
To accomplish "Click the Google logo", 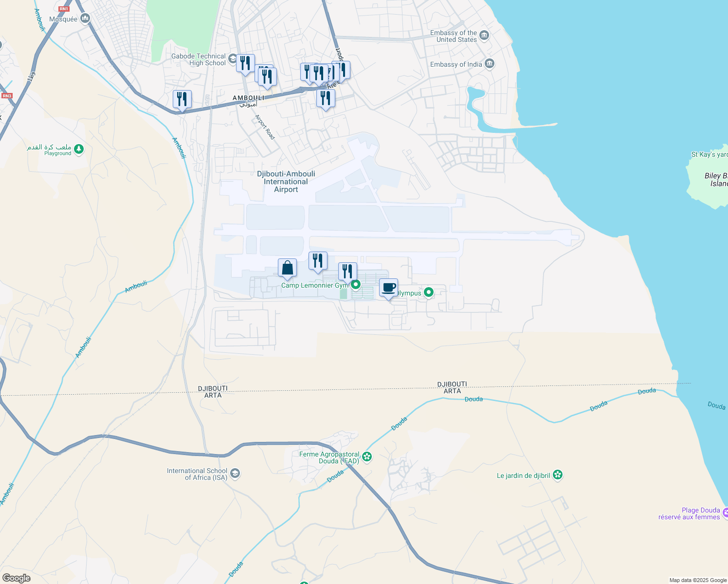I will coord(16,578).
